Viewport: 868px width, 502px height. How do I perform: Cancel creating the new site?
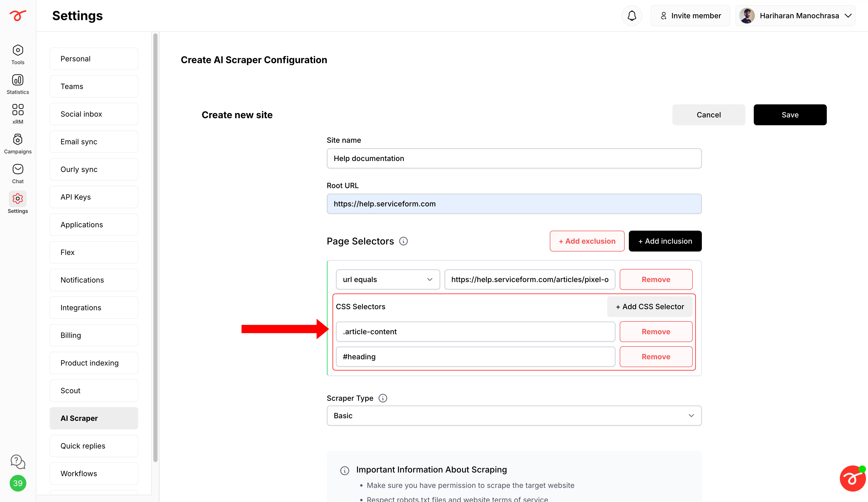[709, 115]
